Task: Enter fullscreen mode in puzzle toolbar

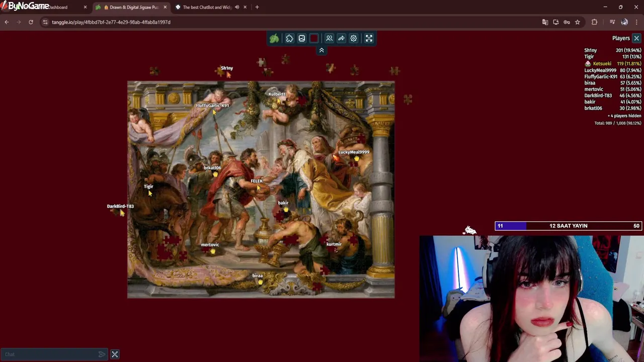Action: pos(369,38)
